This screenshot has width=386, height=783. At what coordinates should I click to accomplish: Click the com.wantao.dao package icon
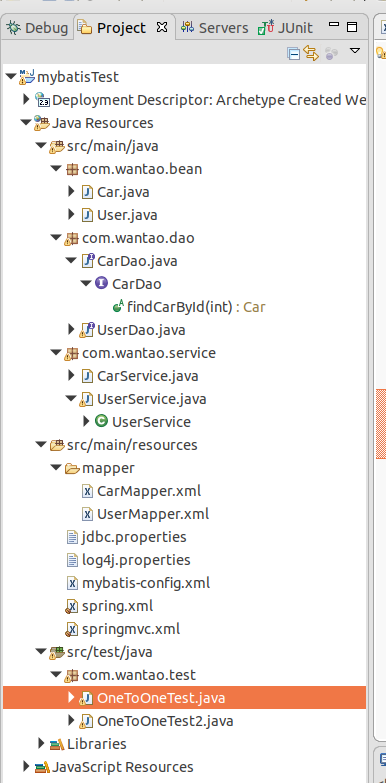pyautogui.click(x=72, y=238)
